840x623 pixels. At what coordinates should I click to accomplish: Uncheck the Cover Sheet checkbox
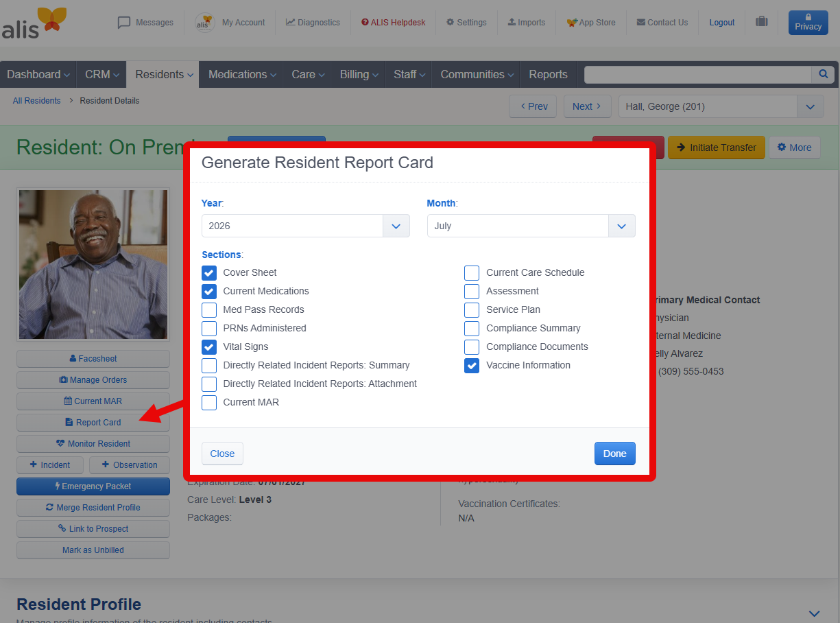[x=209, y=272]
